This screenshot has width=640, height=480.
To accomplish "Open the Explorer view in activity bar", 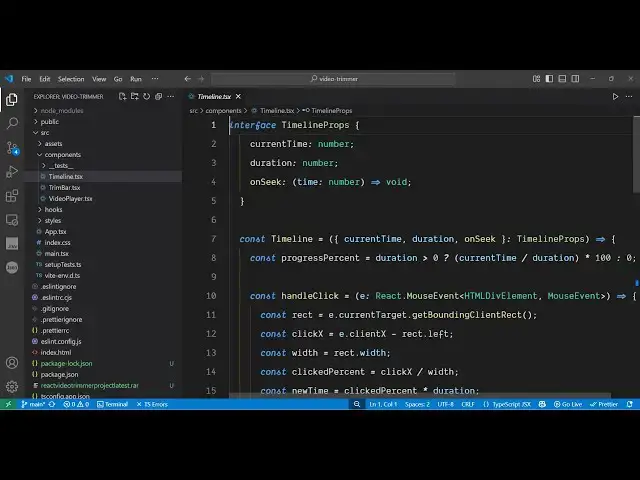I will 12,99.
